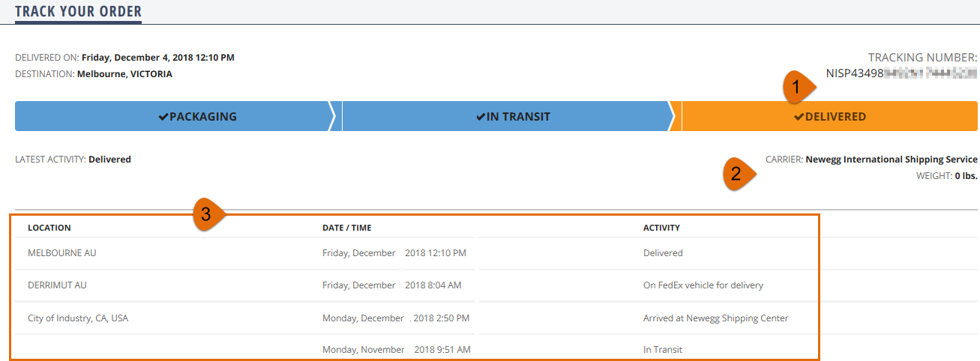Click the In Transit checkmark icon
This screenshot has width=980, height=361.
(481, 117)
